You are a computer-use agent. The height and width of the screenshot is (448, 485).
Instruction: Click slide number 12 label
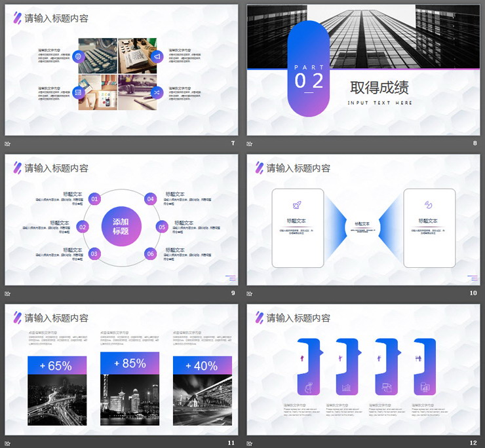pos(473,443)
